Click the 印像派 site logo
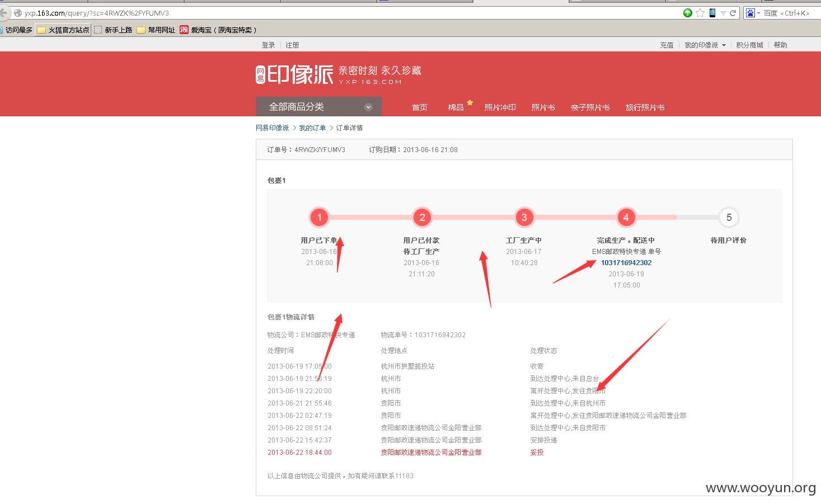Screen dimensions: 821x504 tap(294, 74)
